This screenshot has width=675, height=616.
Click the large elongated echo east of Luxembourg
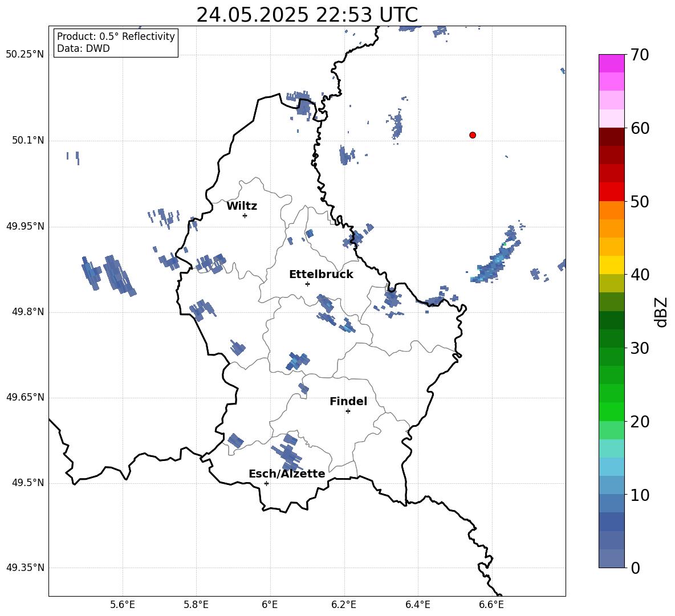point(495,257)
